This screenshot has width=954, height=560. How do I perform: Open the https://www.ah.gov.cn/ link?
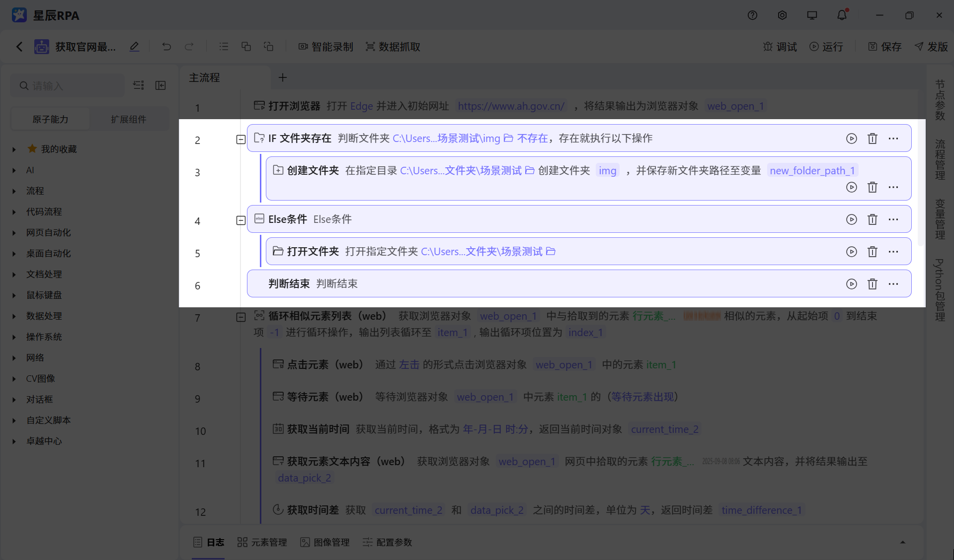coord(511,106)
